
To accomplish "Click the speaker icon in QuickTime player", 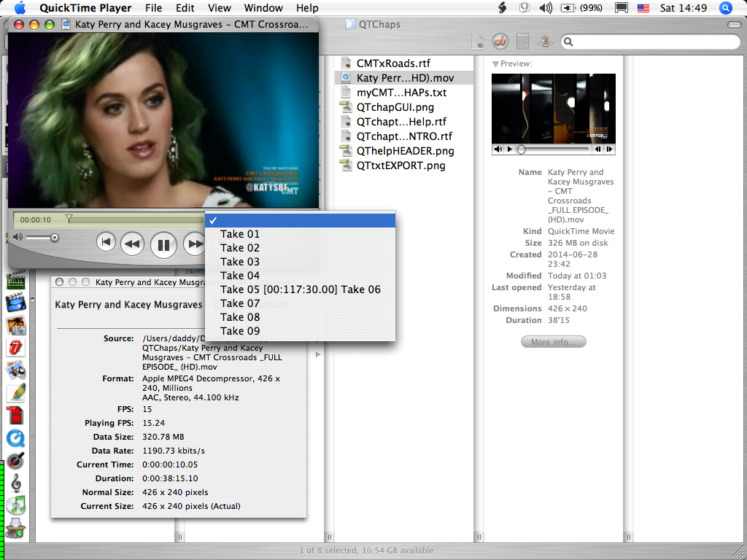I will point(18,237).
